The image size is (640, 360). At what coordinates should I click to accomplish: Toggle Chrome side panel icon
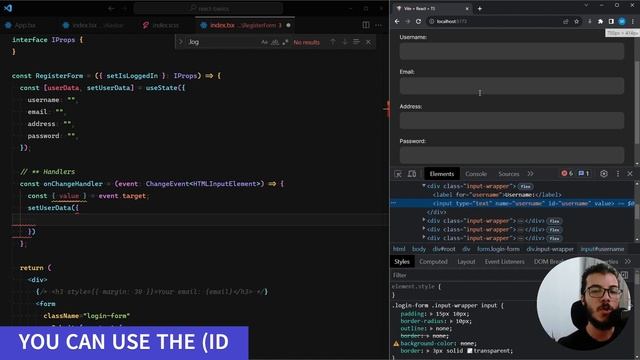click(611, 21)
